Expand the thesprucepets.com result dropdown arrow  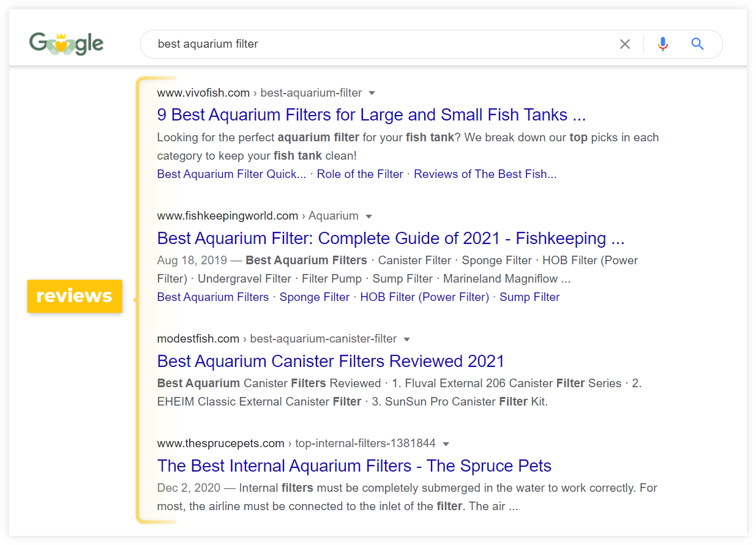point(446,444)
